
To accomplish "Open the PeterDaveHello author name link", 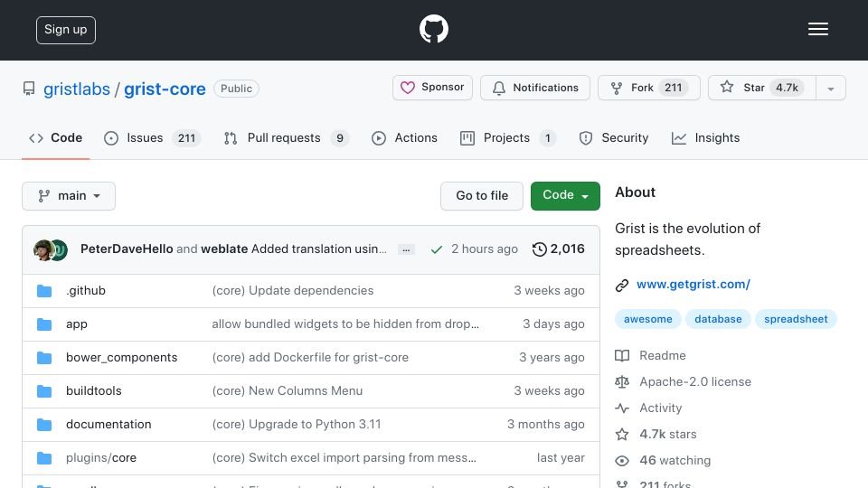I will point(127,249).
